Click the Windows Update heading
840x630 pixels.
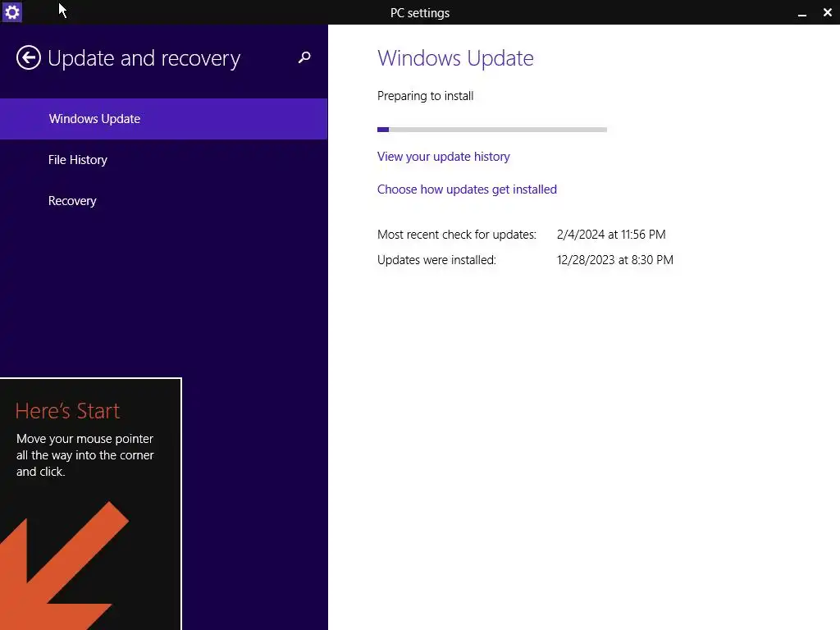tap(455, 58)
